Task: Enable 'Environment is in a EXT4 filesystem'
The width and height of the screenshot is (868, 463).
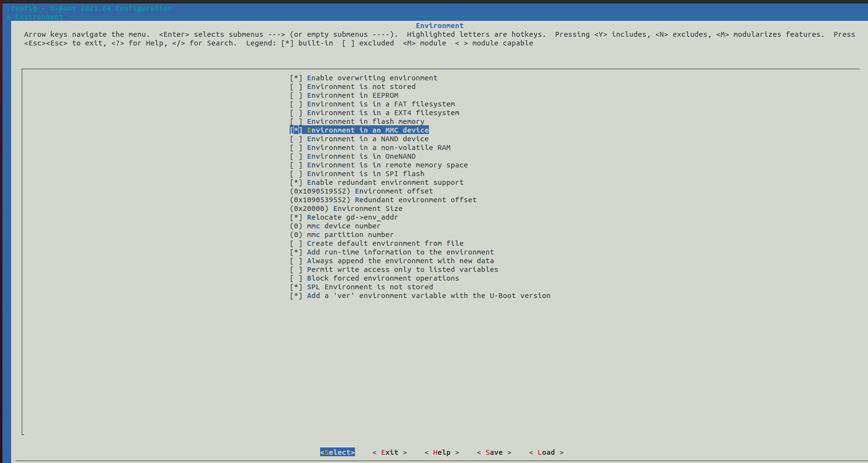Action: 374,113
